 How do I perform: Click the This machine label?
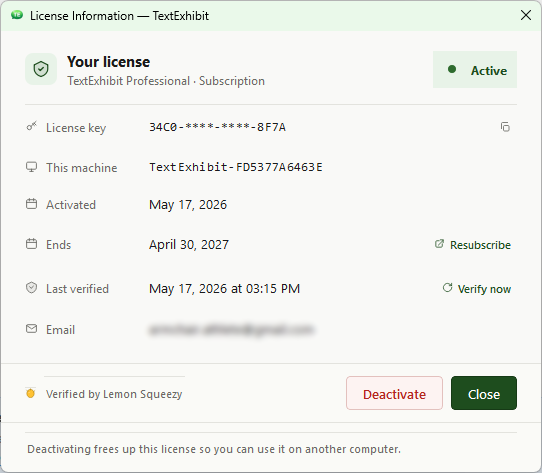pyautogui.click(x=82, y=168)
